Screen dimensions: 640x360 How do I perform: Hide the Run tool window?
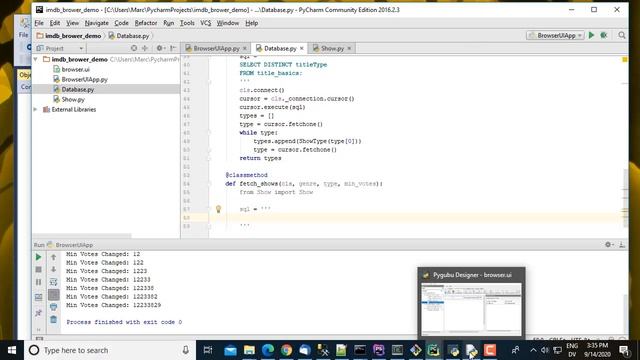point(622,244)
